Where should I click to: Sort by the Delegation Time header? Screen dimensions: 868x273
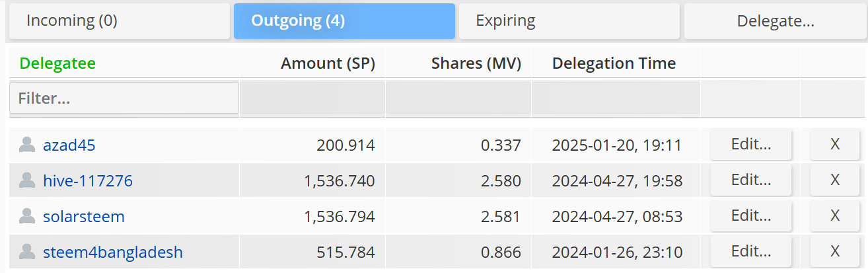coord(614,64)
